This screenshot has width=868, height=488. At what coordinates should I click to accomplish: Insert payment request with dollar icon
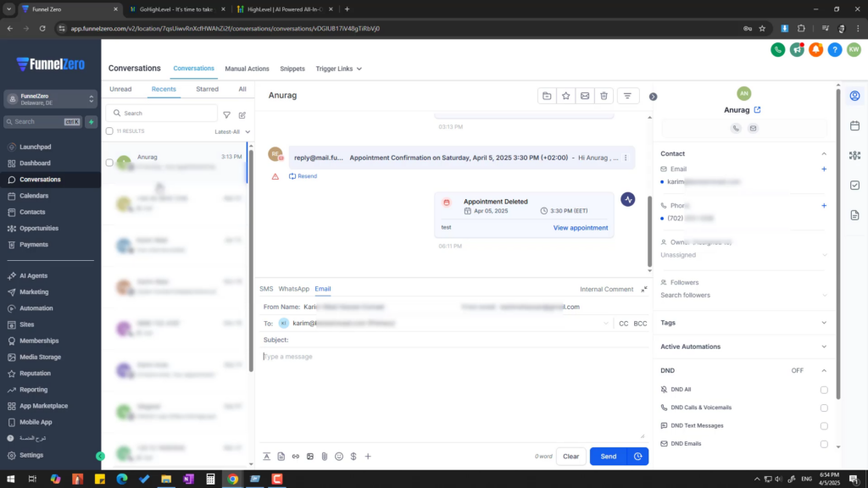[353, 457]
